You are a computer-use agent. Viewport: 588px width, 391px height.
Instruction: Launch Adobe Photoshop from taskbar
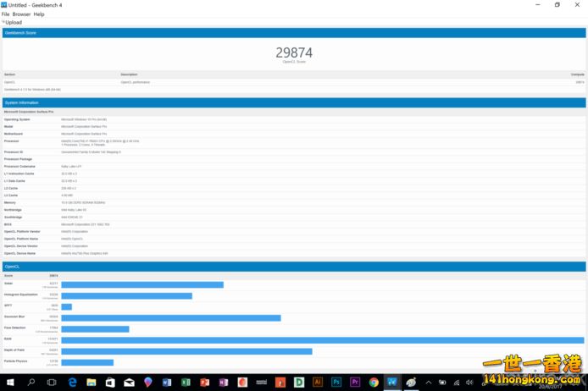click(336, 382)
